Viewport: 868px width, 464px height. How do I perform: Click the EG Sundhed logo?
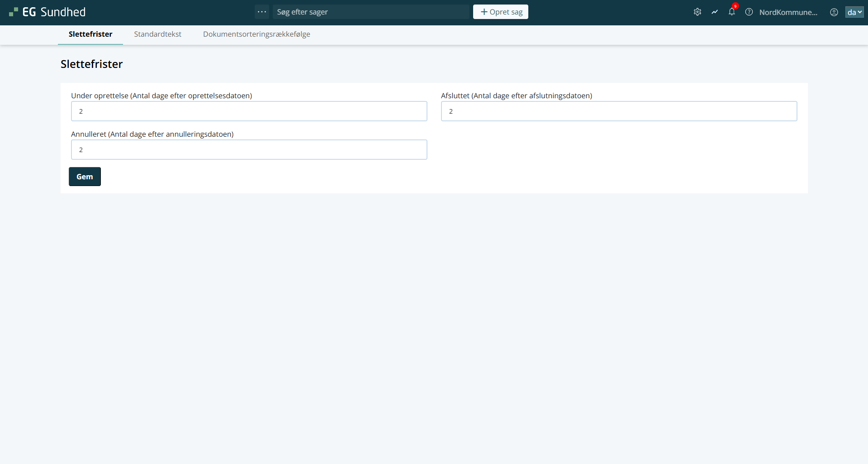(47, 12)
